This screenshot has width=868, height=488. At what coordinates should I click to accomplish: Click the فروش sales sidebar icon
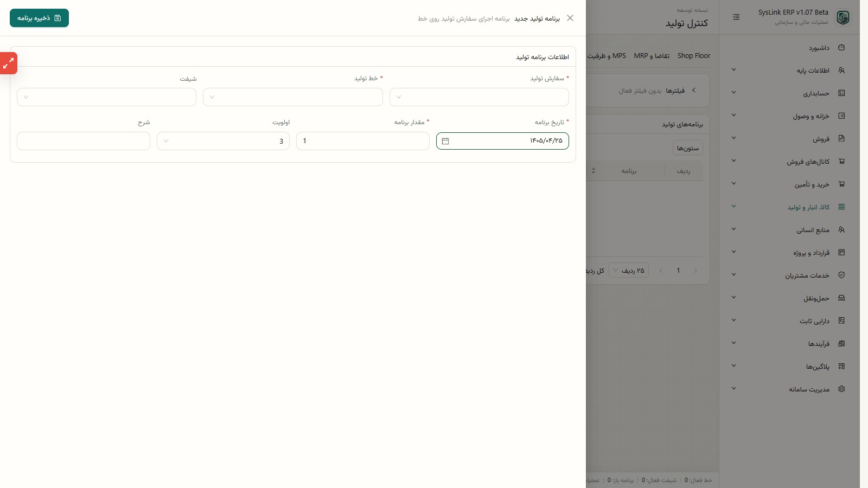[841, 139]
